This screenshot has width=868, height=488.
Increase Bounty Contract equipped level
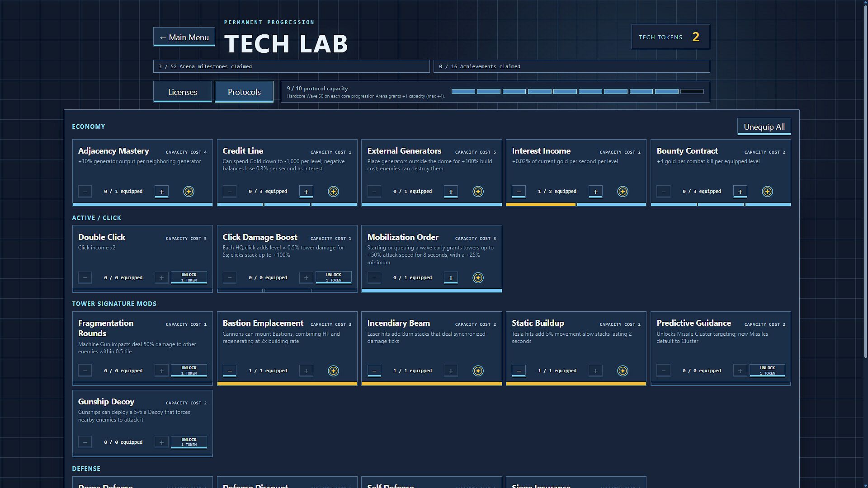[740, 192]
